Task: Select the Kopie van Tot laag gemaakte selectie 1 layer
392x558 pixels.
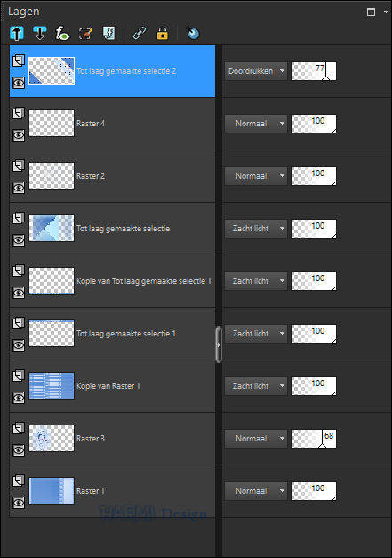Action: [x=112, y=281]
